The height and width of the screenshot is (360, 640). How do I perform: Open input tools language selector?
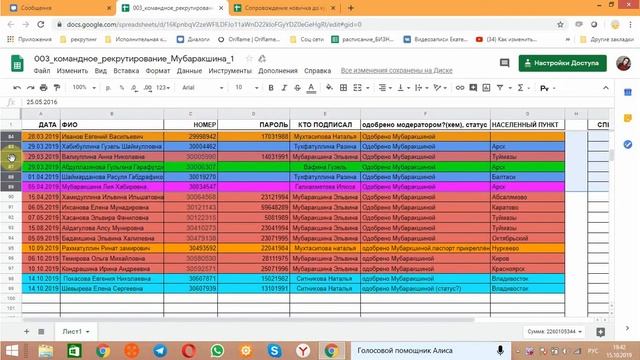tap(547, 88)
